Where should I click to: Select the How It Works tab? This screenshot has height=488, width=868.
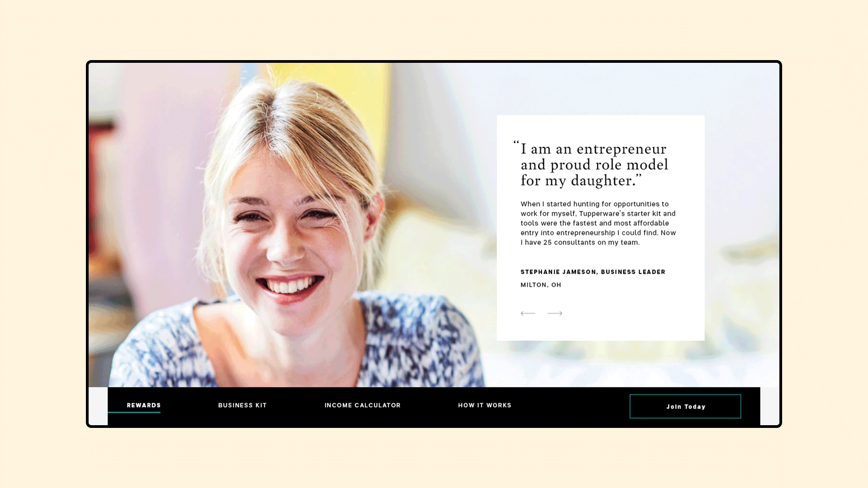(x=485, y=405)
